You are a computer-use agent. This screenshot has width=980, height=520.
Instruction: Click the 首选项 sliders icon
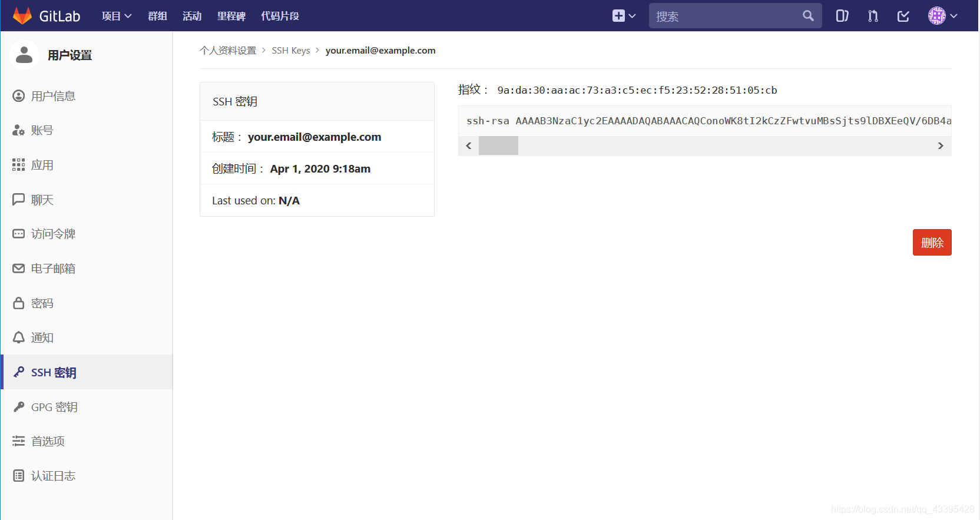[19, 441]
